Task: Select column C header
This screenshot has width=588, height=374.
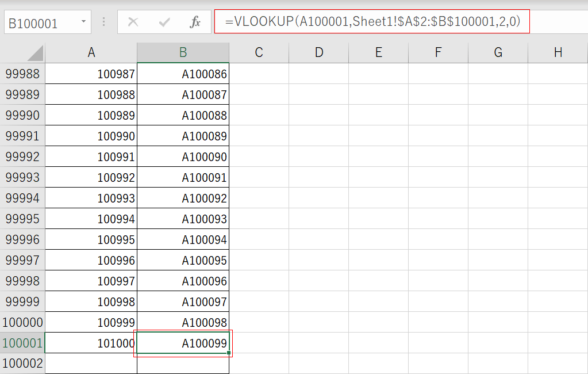Action: click(x=259, y=52)
